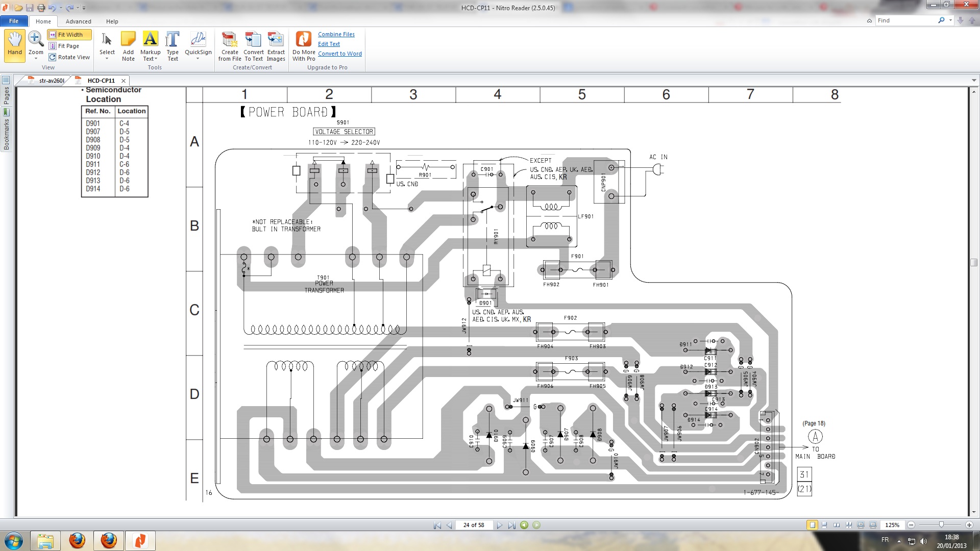This screenshot has height=551, width=980.
Task: Choose the Type Text tool
Action: point(173,45)
